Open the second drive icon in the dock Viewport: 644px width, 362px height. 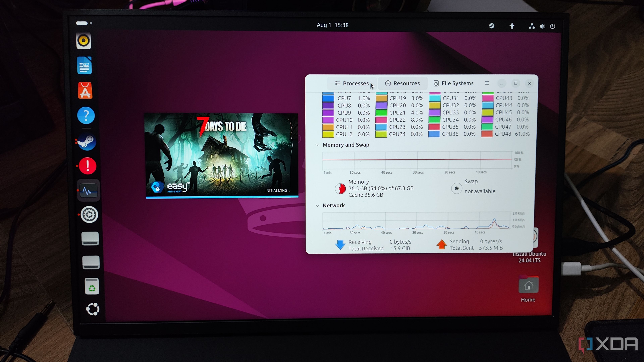coord(91,263)
